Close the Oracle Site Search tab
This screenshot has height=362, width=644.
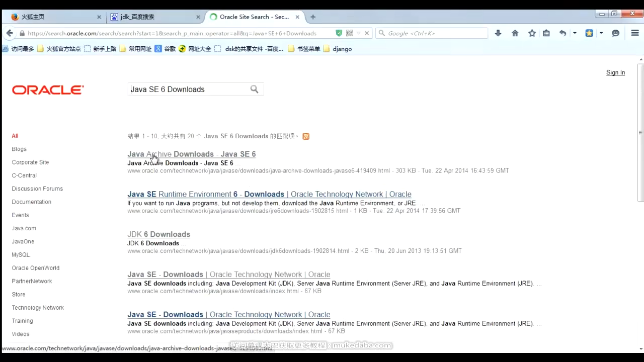point(297,17)
